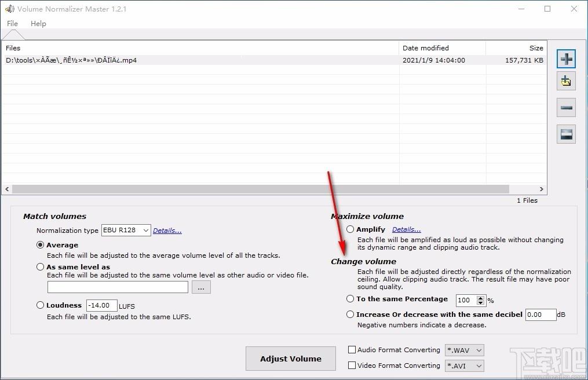Select the Loudness radio button
The width and height of the screenshot is (588, 380).
click(x=40, y=305)
